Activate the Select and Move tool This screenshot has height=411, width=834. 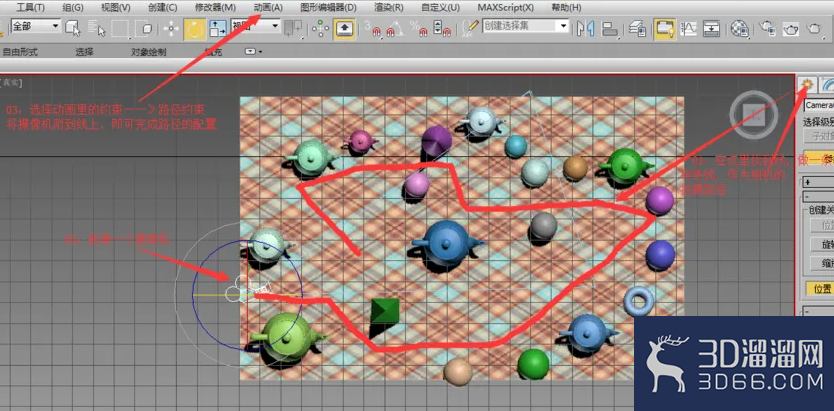click(171, 29)
